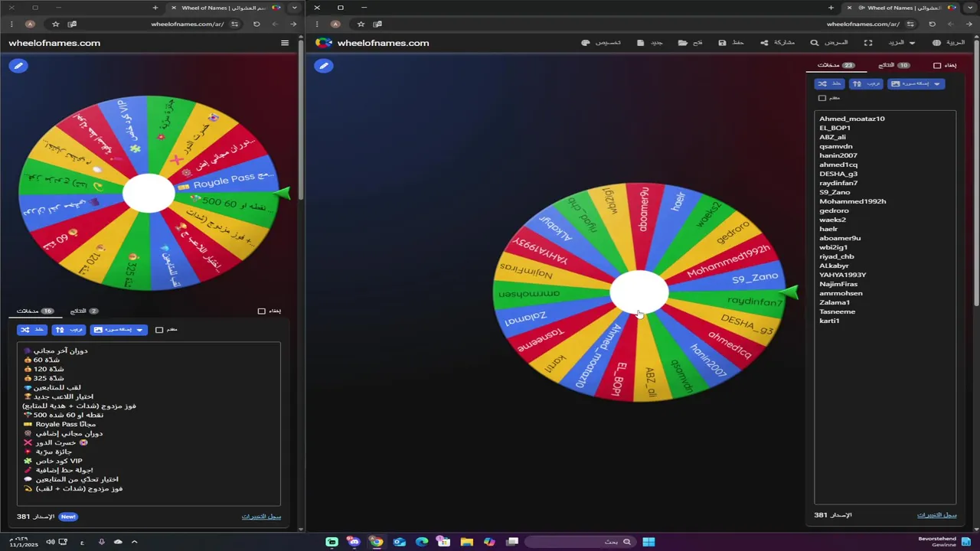This screenshot has width=980, height=551.
Task: Toggle the متقدم checkbox in the right panel
Action: (822, 98)
